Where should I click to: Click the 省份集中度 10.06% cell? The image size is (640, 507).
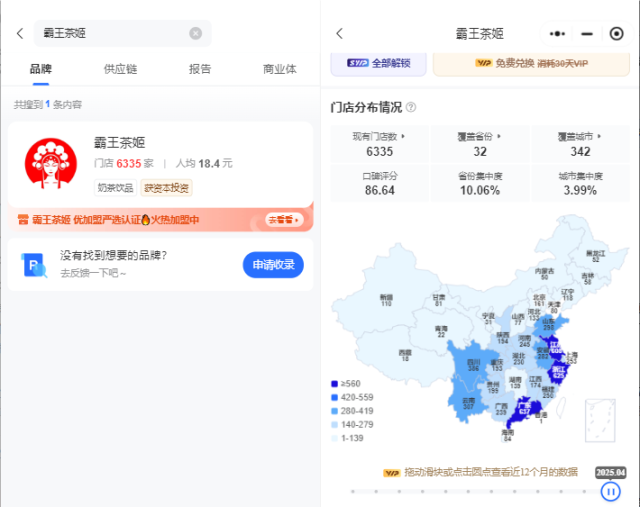pyautogui.click(x=480, y=183)
